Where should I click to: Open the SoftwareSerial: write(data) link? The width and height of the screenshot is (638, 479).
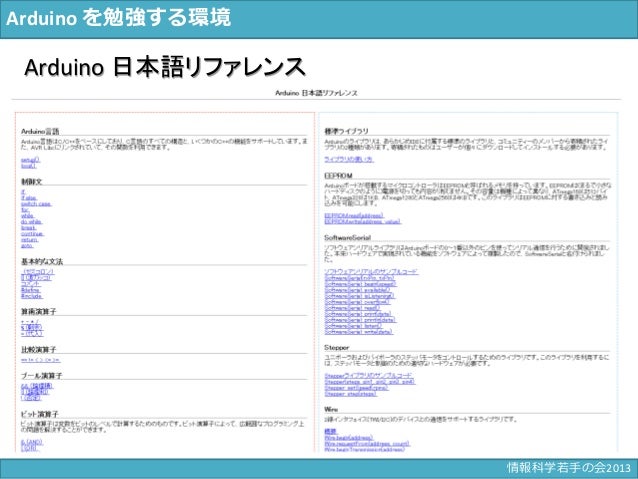tap(358, 332)
